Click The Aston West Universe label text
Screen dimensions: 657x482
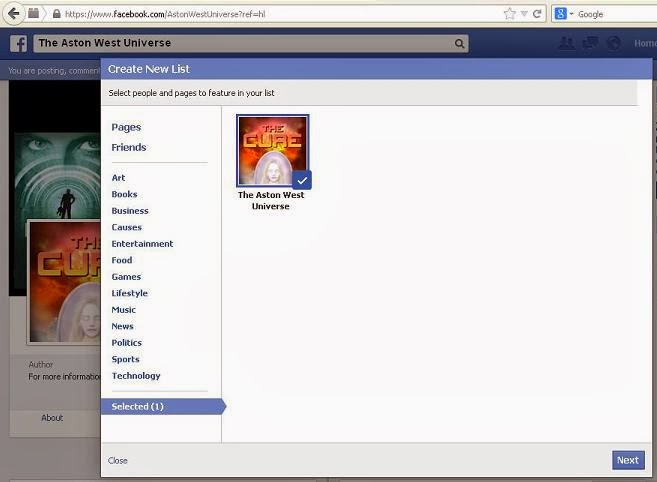coord(271,200)
